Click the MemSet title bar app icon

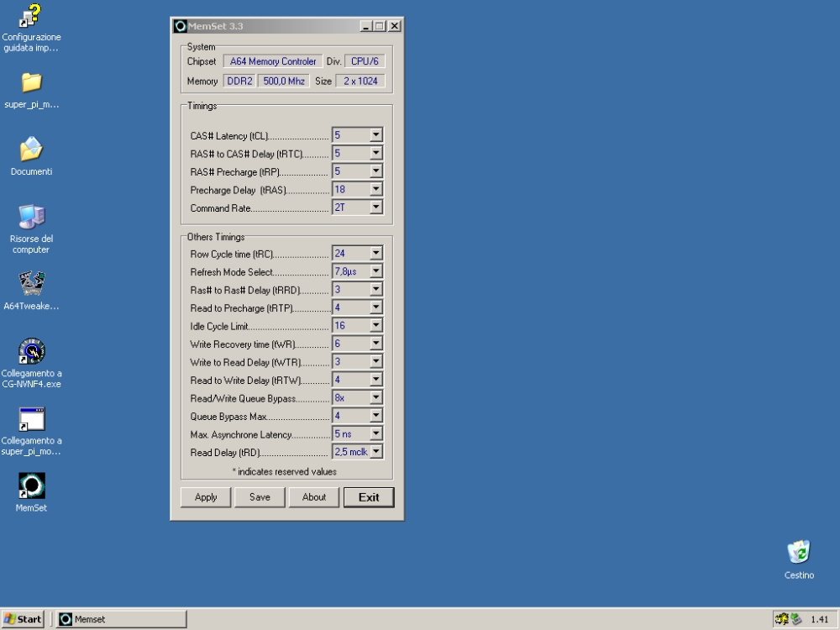pyautogui.click(x=181, y=26)
